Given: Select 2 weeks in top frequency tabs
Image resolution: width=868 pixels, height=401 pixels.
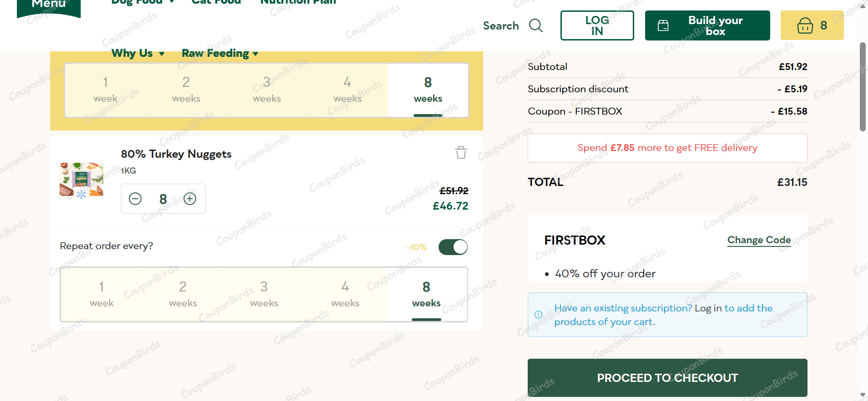Looking at the screenshot, I should tap(186, 90).
